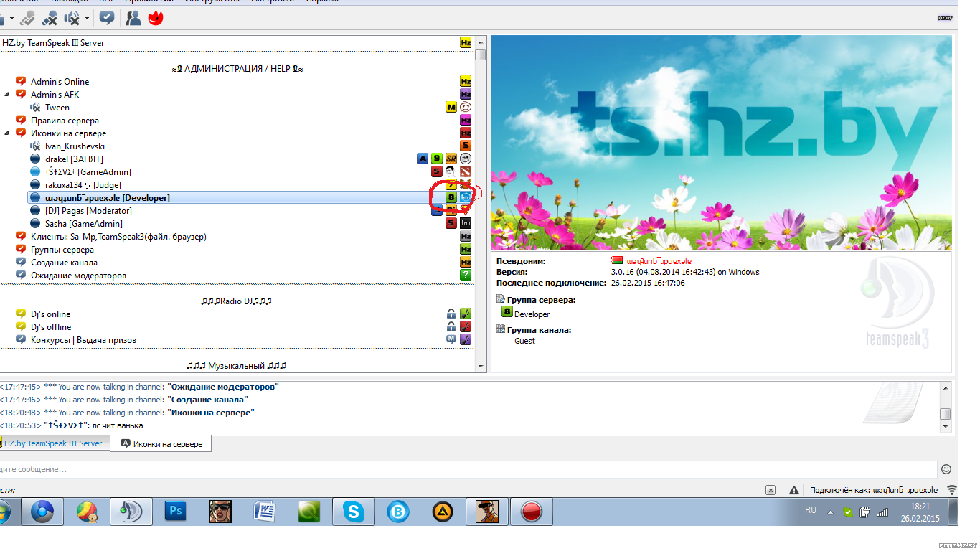The width and height of the screenshot is (980, 551).
Task: Select the Dj's online channel
Action: (x=50, y=314)
